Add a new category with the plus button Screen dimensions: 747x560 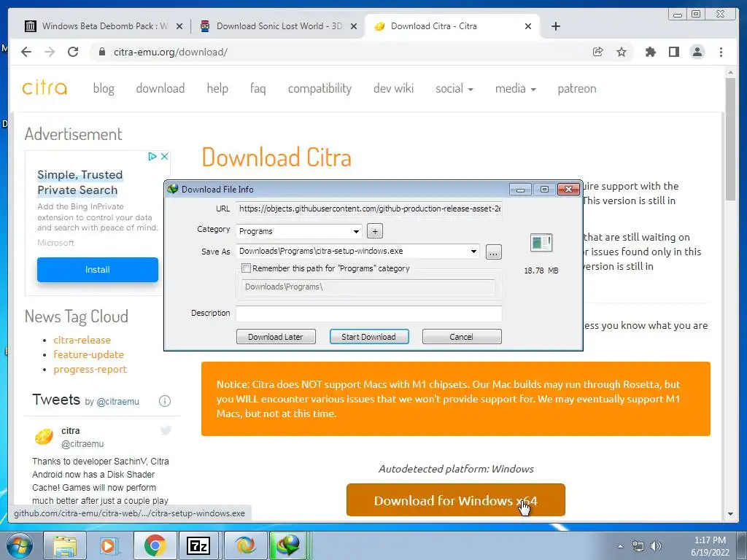pyautogui.click(x=375, y=231)
